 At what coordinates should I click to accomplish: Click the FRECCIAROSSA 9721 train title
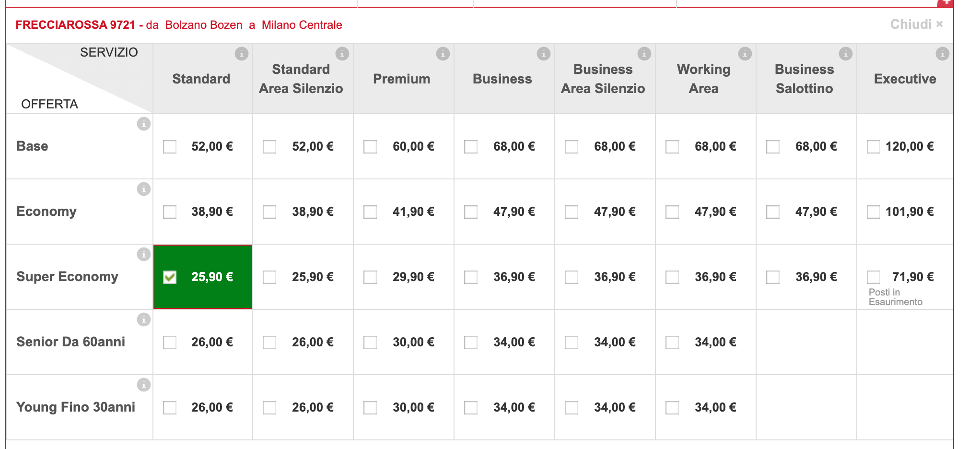click(x=75, y=24)
